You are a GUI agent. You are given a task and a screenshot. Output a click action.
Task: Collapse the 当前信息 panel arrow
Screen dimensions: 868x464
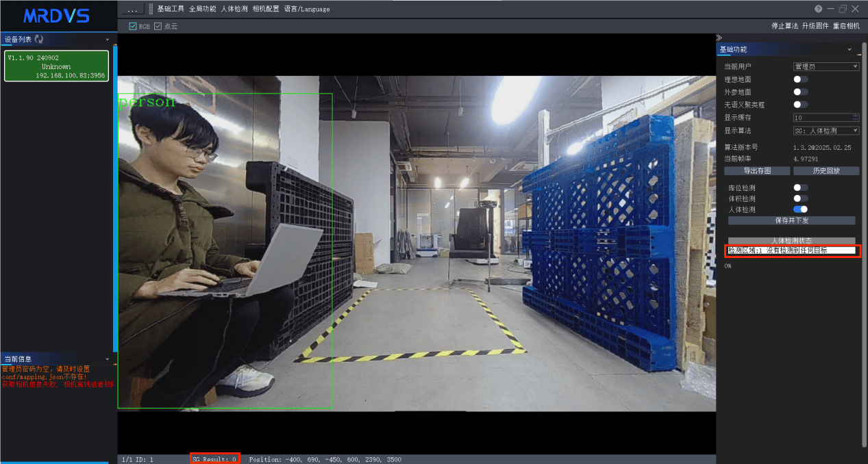(x=108, y=359)
